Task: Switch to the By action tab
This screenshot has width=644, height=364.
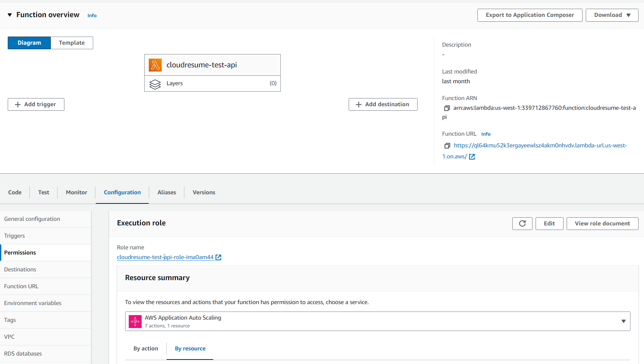Action: tap(146, 348)
